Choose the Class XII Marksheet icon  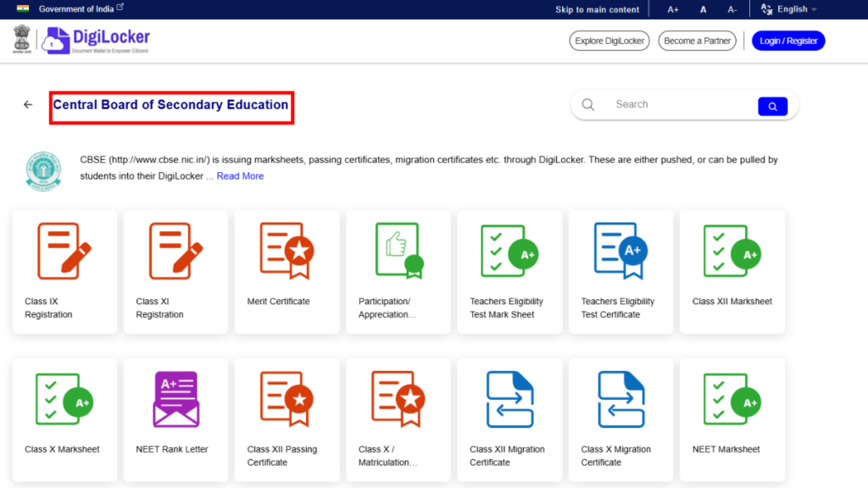pos(732,251)
